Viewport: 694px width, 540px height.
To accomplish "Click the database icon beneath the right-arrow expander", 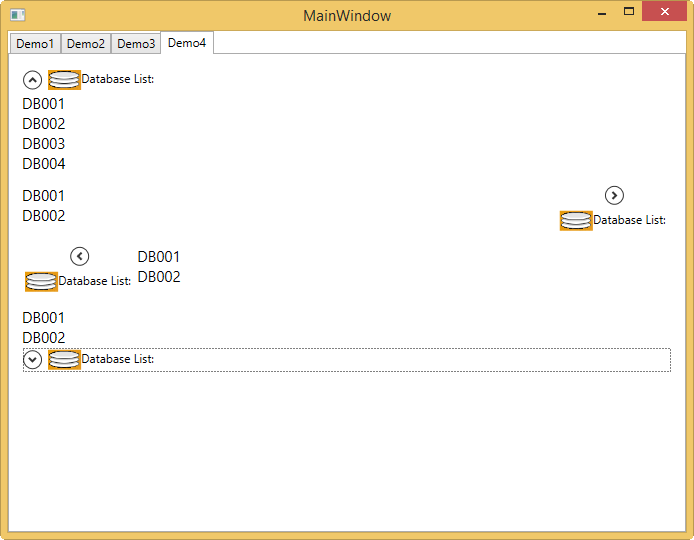I will [x=576, y=221].
